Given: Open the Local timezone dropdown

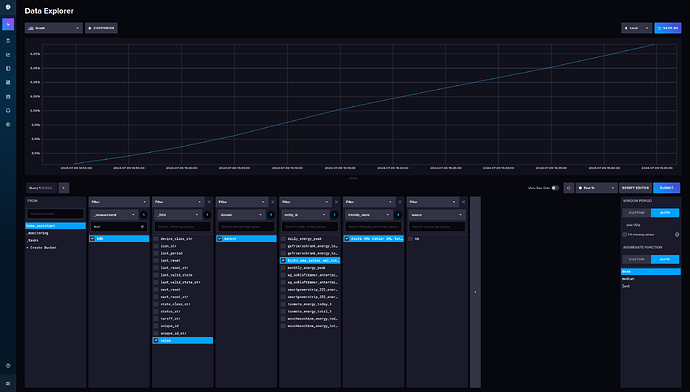Looking at the screenshot, I should (x=636, y=28).
